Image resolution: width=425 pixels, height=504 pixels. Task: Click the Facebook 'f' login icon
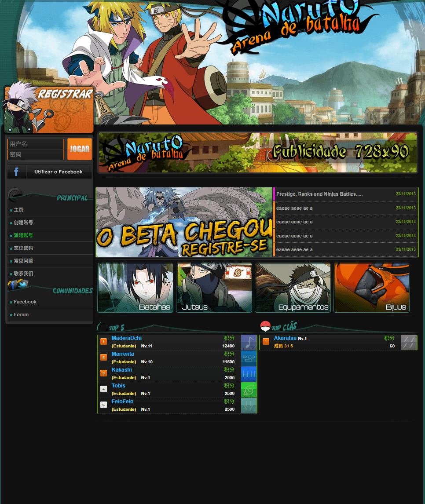click(16, 172)
